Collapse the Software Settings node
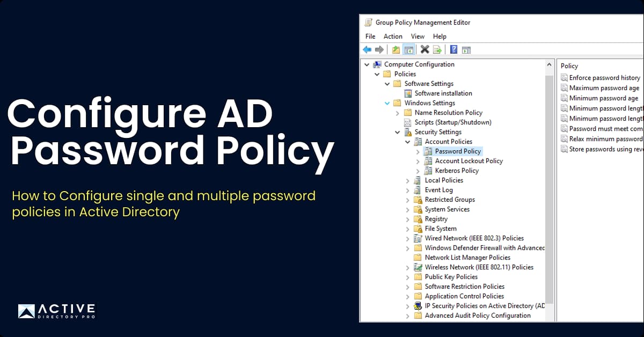The image size is (644, 337). [387, 84]
